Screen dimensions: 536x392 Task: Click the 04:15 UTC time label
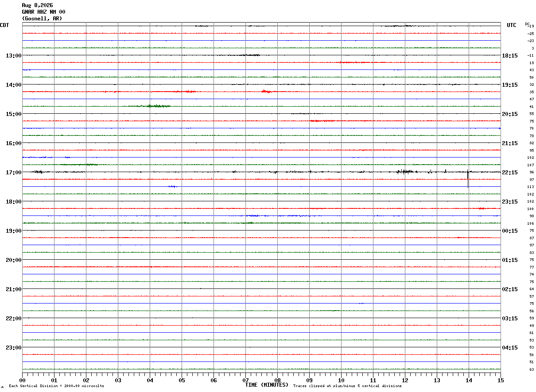tap(509, 347)
